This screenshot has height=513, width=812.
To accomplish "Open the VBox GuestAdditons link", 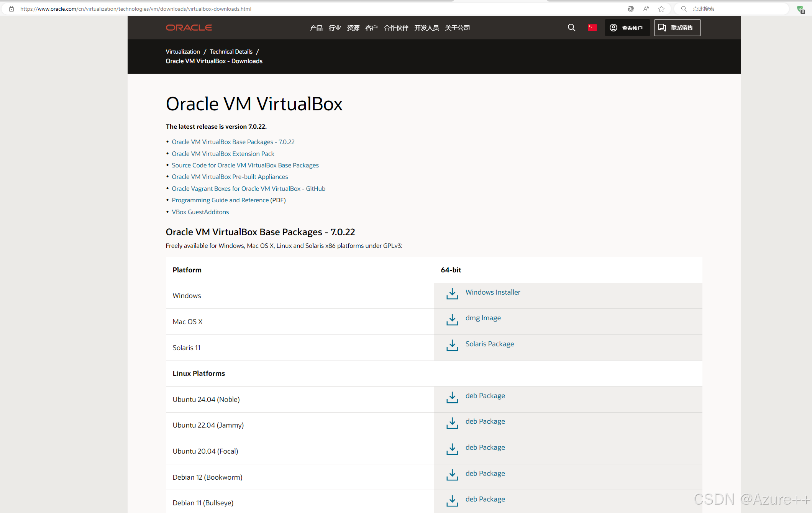I will click(200, 212).
